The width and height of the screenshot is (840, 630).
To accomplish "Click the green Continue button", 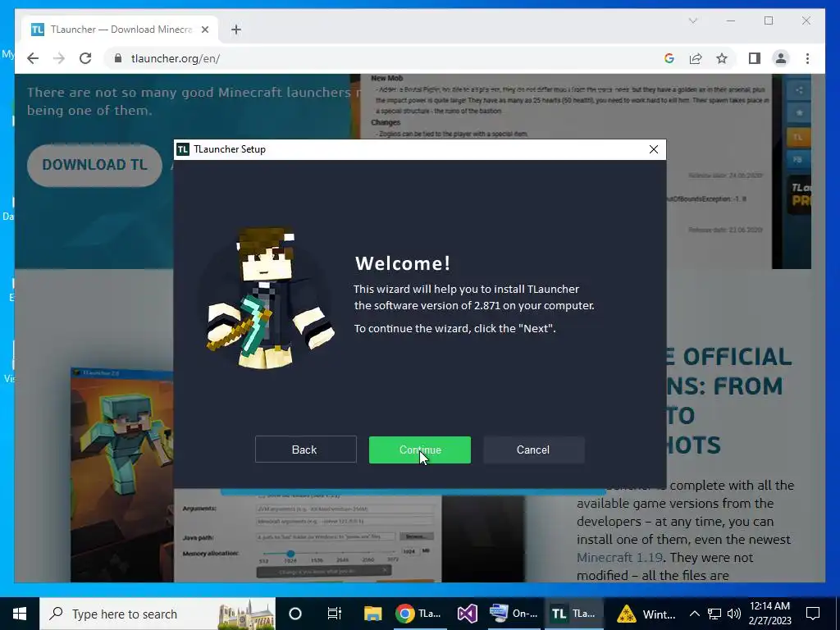I will pyautogui.click(x=419, y=450).
